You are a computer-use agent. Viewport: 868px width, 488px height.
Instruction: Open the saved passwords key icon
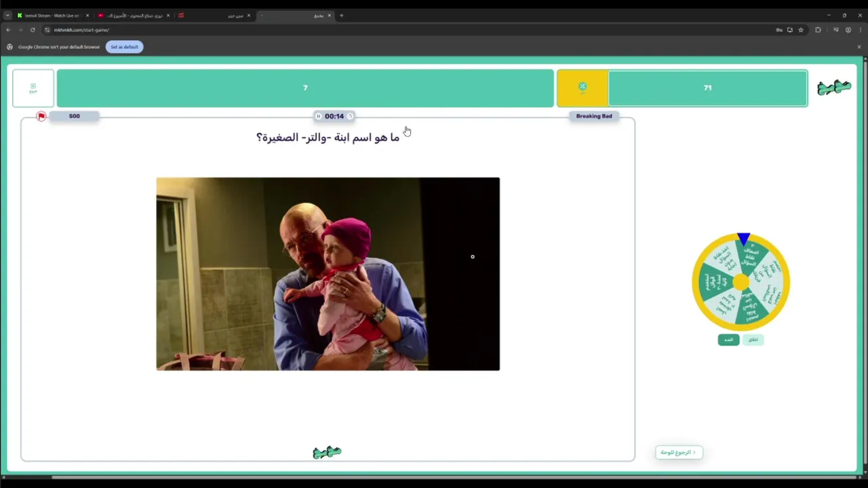pyautogui.click(x=779, y=30)
